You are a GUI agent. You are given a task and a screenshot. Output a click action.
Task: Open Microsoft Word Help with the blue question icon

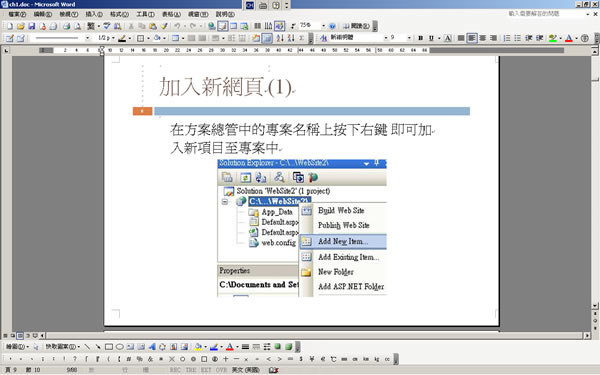point(333,26)
